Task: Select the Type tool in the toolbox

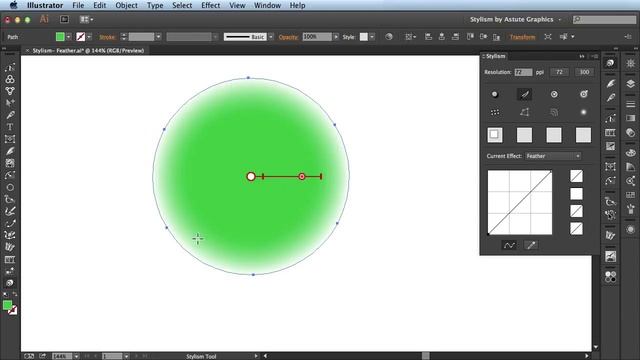Action: coord(10,127)
